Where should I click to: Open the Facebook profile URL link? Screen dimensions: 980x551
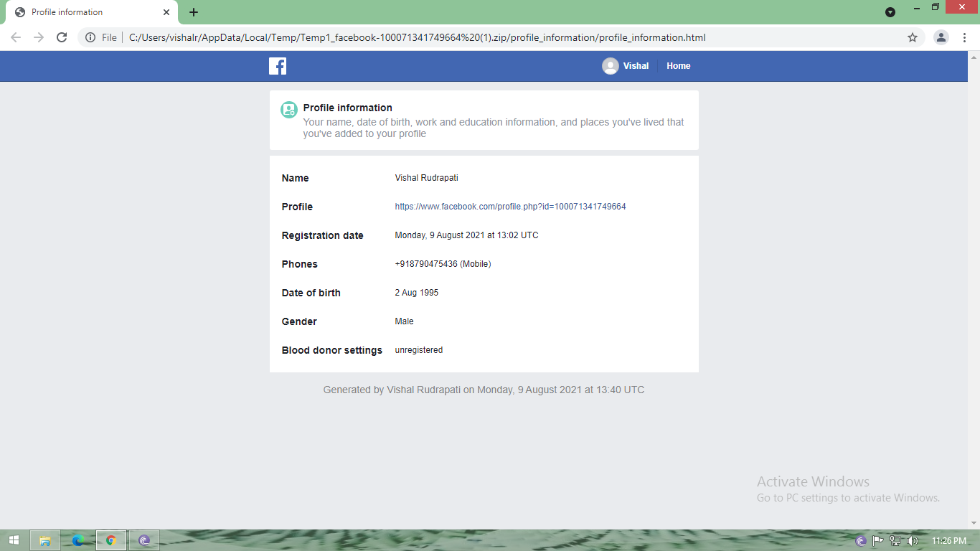tap(509, 207)
